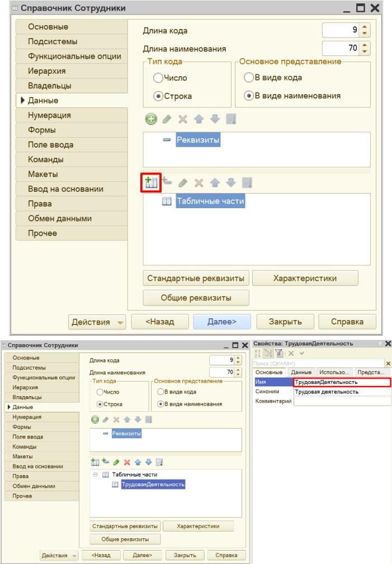Click alphabetical sort icon in Свойства panel
This screenshot has height=564, width=392.
257,353
